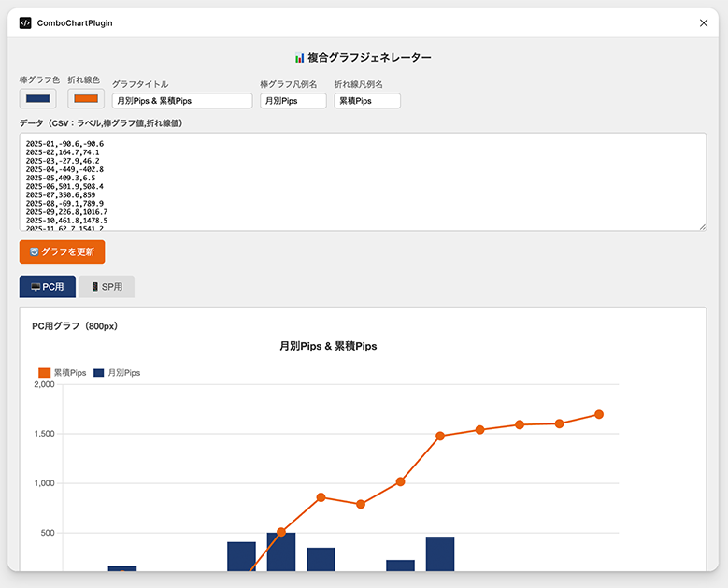Close the ComboChartPlugin dialog
The width and height of the screenshot is (728, 588).
704,22
